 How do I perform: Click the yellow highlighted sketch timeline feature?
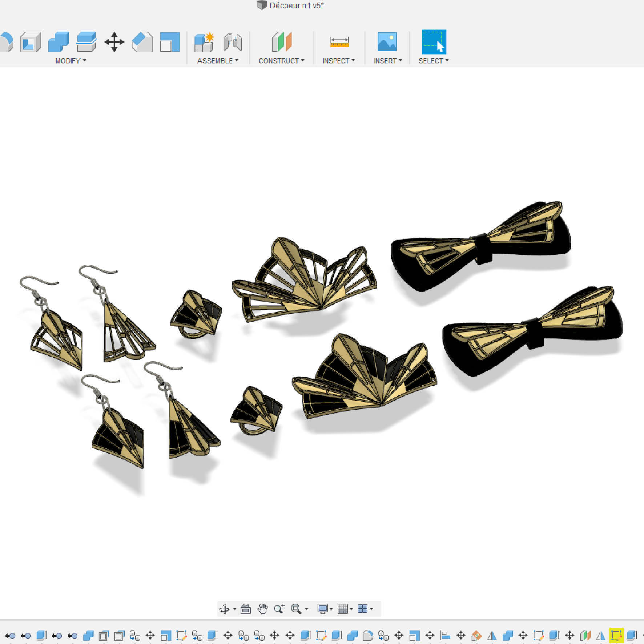[616, 635]
